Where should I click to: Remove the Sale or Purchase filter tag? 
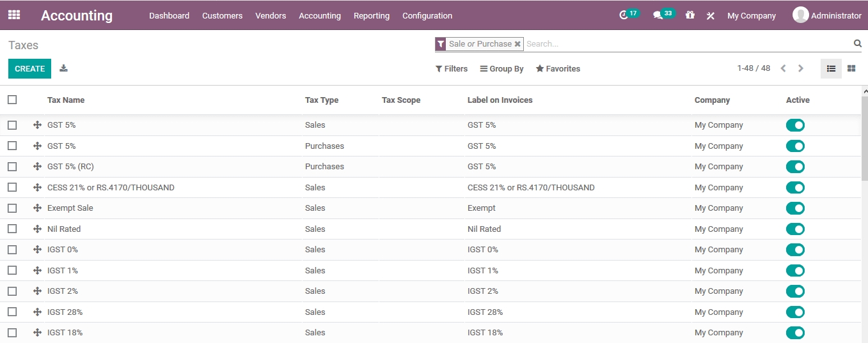point(517,44)
